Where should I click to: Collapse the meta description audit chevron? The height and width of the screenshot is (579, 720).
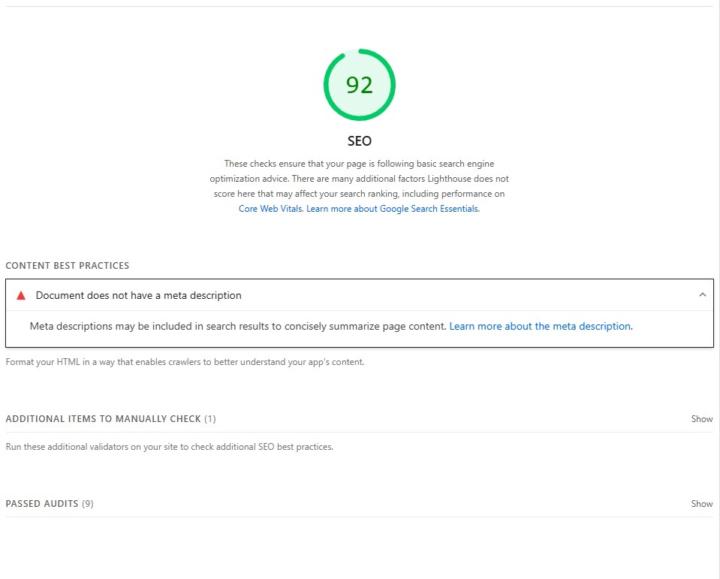(702, 295)
